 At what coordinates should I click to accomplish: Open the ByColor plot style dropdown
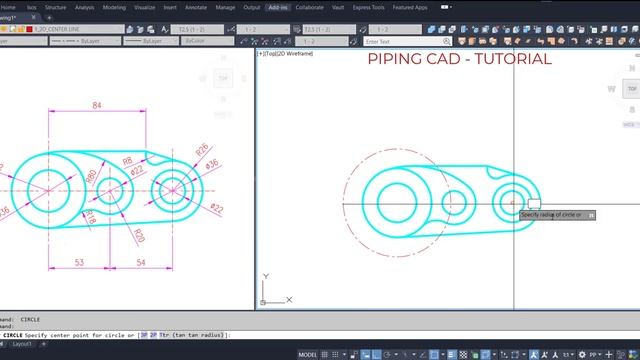click(x=208, y=41)
